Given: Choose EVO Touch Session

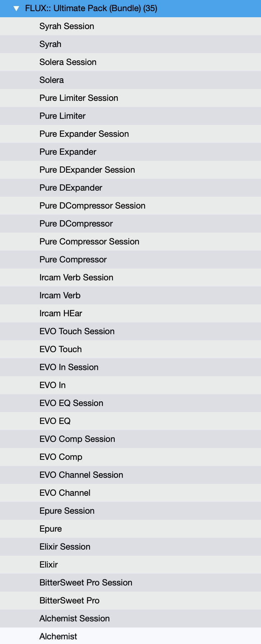Looking at the screenshot, I should [77, 331].
